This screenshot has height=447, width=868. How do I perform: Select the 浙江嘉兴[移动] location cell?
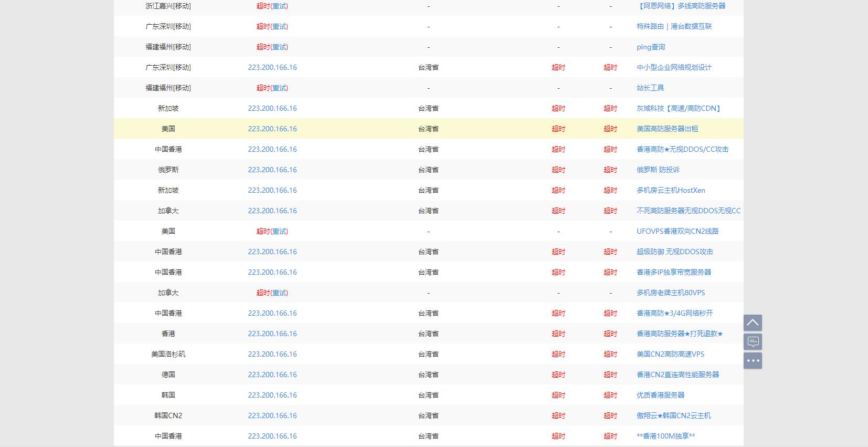coord(168,6)
